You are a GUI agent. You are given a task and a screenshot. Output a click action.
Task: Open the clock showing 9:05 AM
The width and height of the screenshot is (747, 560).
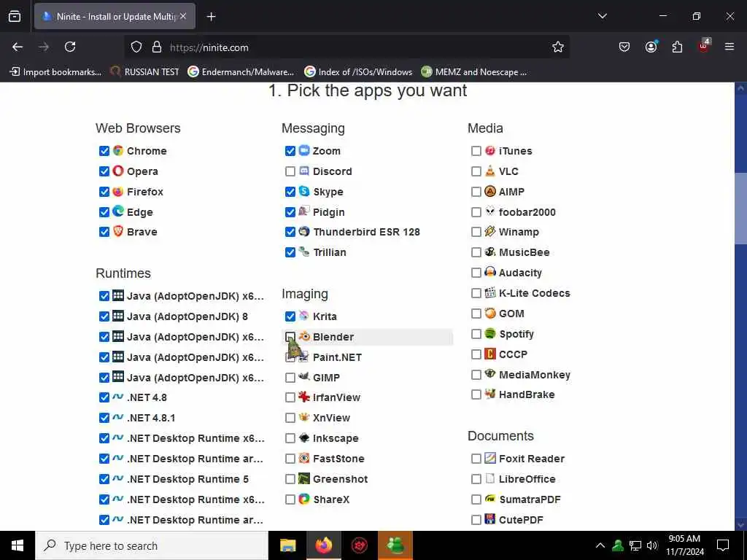tap(684, 545)
